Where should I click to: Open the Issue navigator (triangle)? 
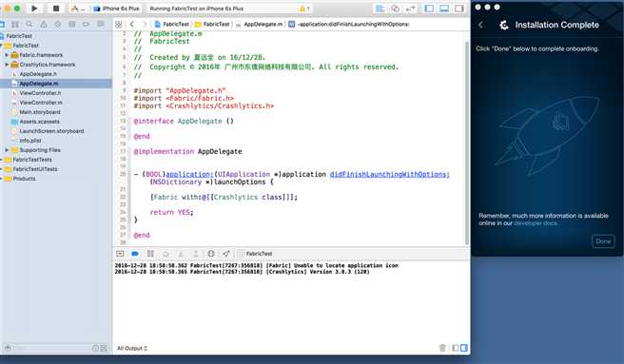(x=44, y=25)
